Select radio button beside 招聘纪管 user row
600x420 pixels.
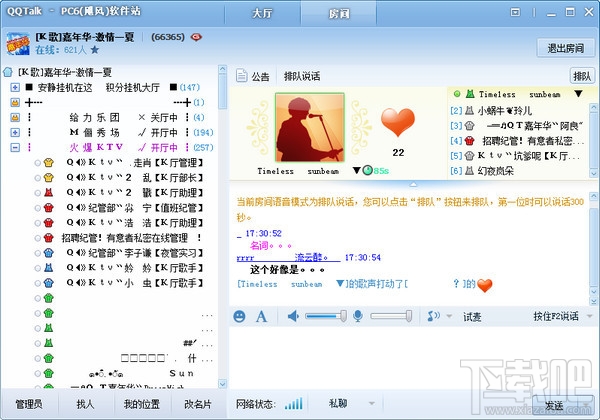click(x=38, y=238)
